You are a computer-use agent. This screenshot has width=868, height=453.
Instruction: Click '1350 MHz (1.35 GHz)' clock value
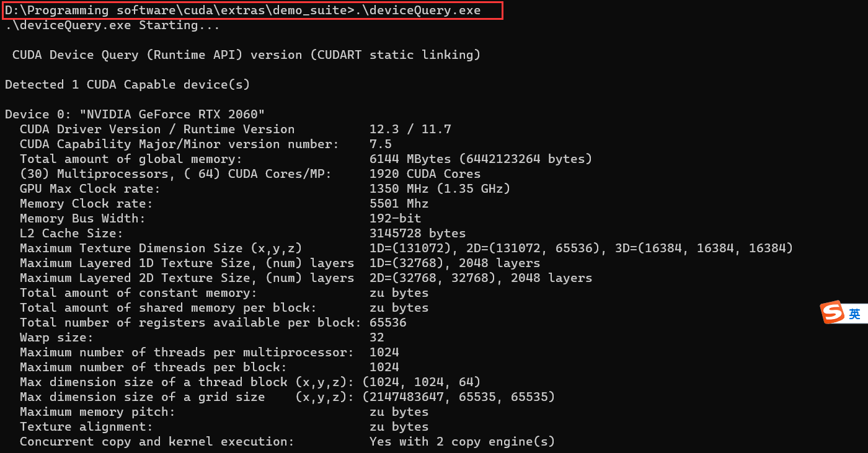pos(440,189)
